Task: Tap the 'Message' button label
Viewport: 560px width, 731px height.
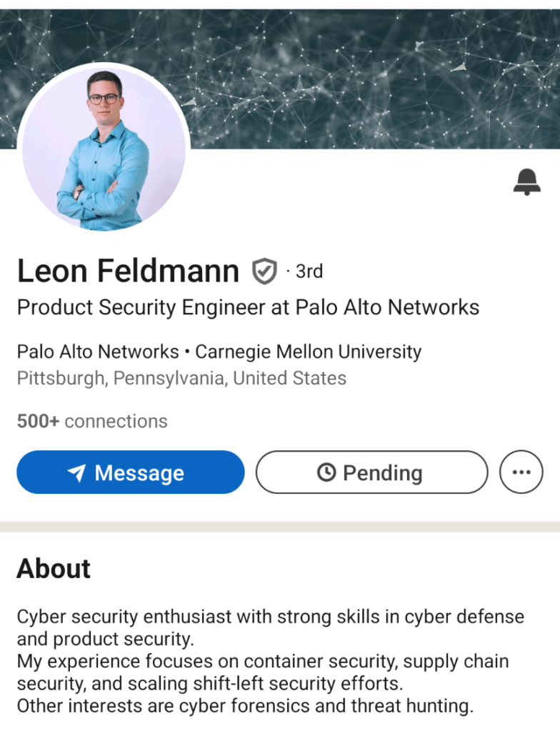Action: [x=139, y=473]
